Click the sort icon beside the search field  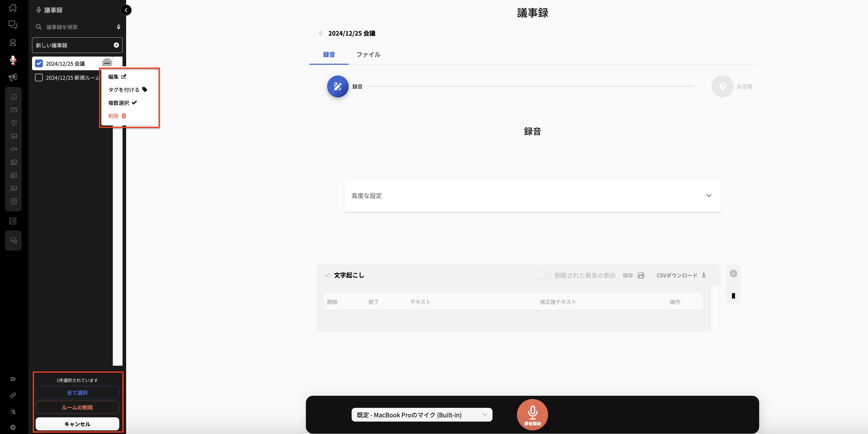tap(118, 26)
